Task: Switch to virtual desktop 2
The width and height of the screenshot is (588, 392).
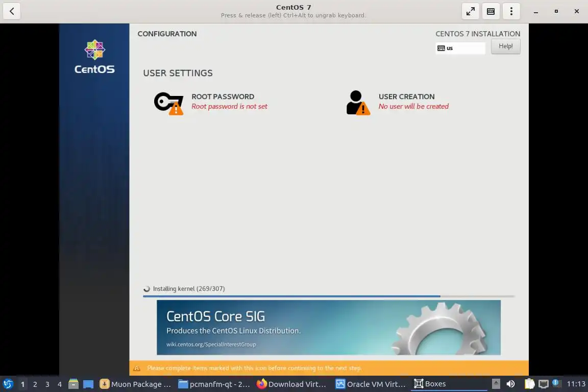Action: (35, 384)
